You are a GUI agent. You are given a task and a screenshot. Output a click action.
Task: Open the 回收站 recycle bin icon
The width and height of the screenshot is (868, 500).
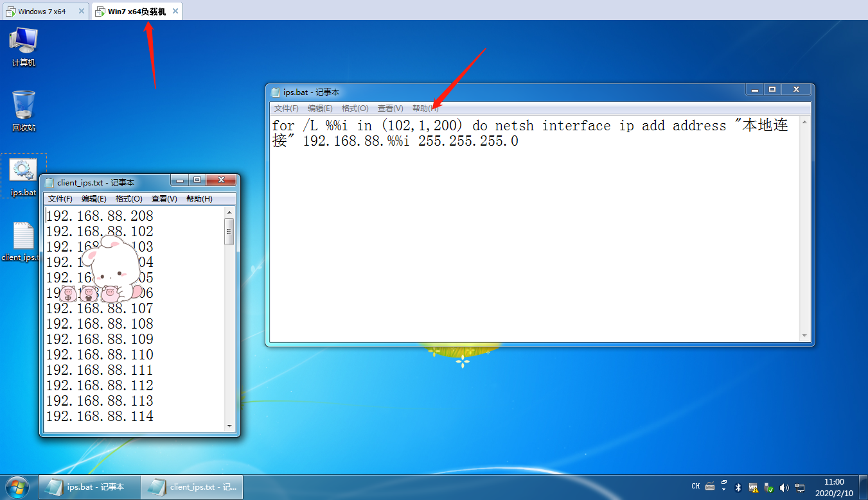24,110
